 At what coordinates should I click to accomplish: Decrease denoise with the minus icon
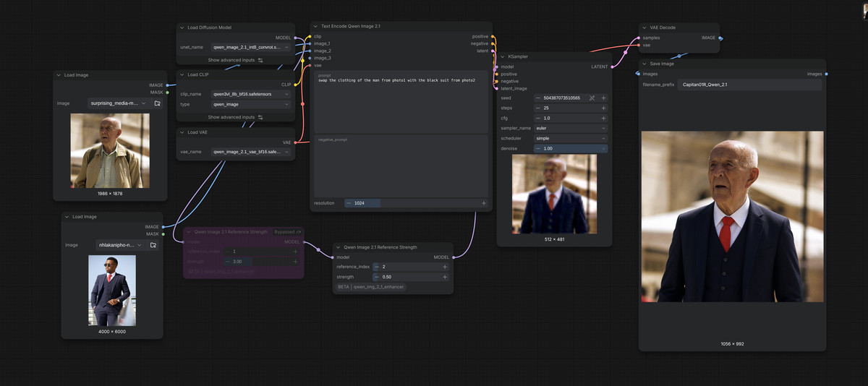click(x=538, y=148)
